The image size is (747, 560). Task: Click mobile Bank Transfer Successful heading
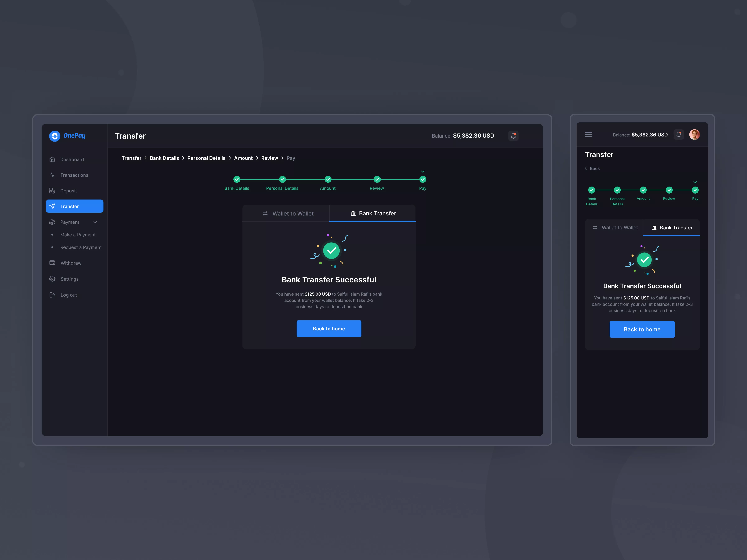[642, 286]
